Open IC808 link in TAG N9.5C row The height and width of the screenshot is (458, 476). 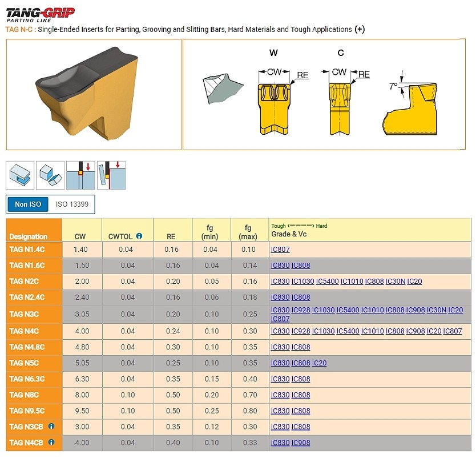coord(301,411)
